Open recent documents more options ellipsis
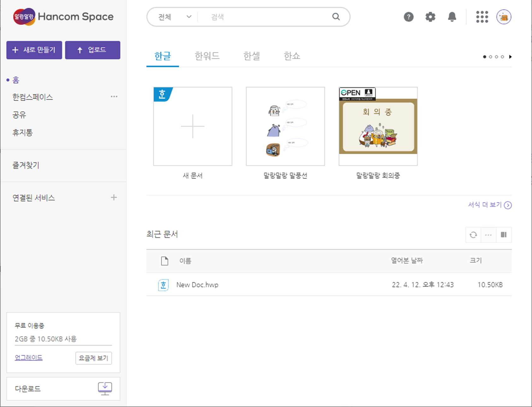 pos(488,235)
